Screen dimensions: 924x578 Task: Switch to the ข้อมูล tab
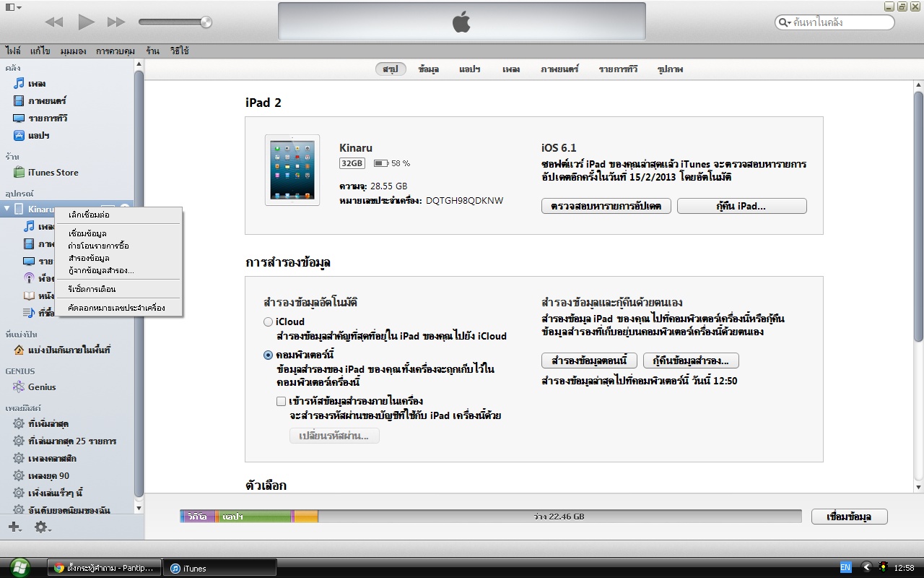point(429,69)
